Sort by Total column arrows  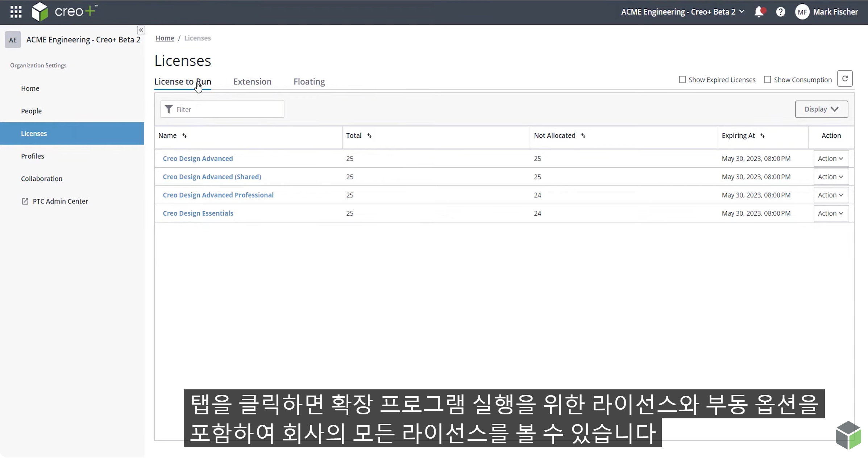[x=369, y=135]
